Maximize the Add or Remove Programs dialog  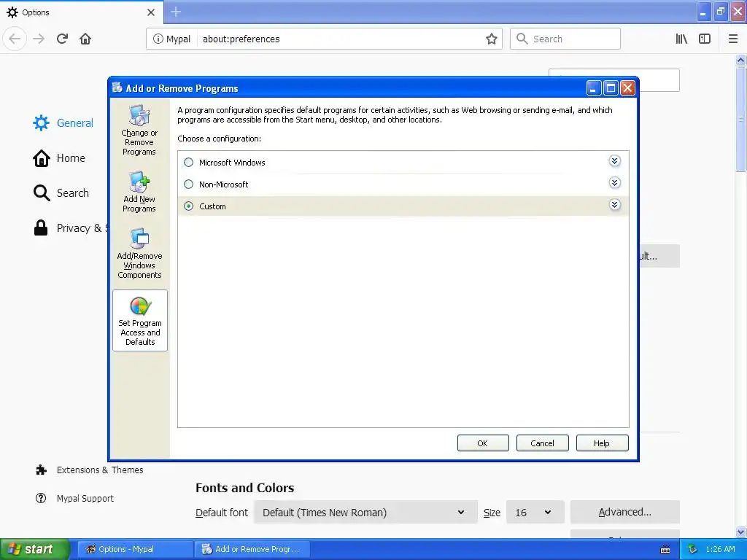[x=611, y=88]
